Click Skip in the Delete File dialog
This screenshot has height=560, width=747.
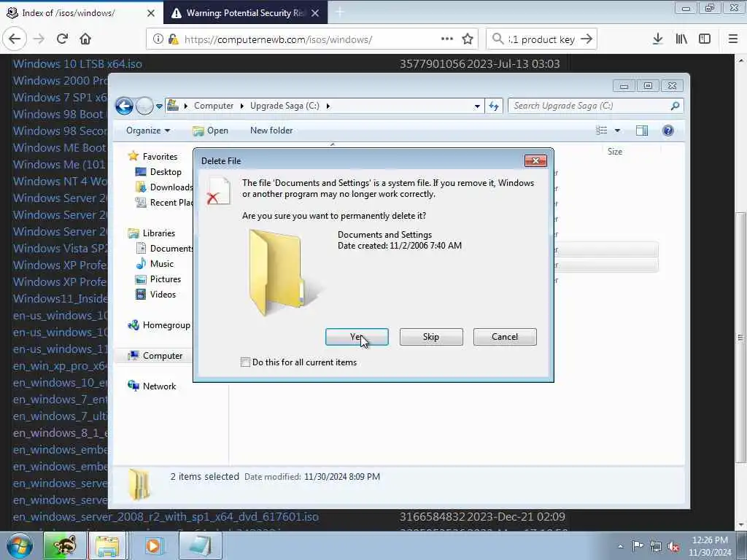point(431,337)
